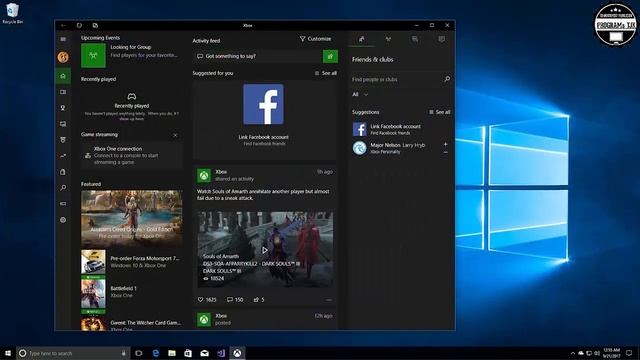640x360 pixels.
Task: Open File Explorer from the taskbar
Action: pos(172,353)
